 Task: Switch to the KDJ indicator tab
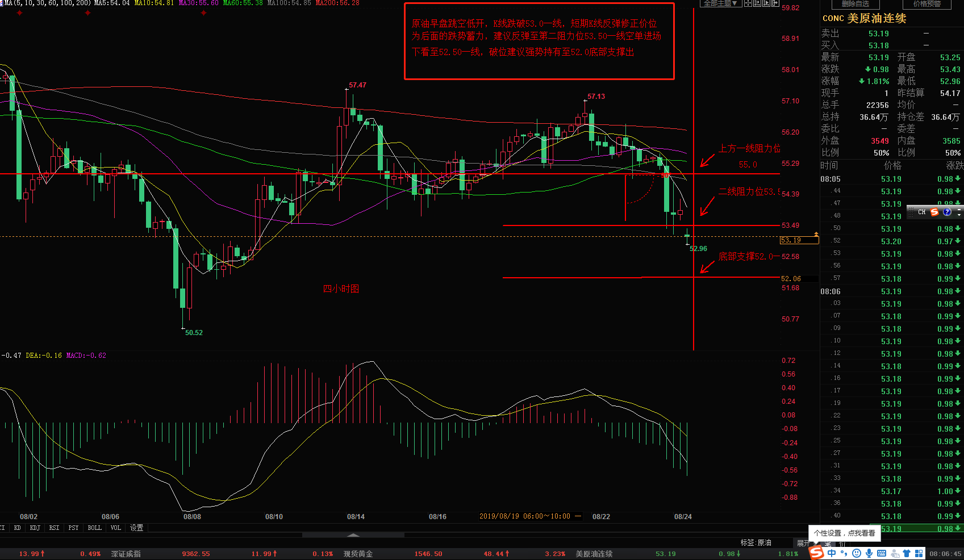click(x=35, y=528)
